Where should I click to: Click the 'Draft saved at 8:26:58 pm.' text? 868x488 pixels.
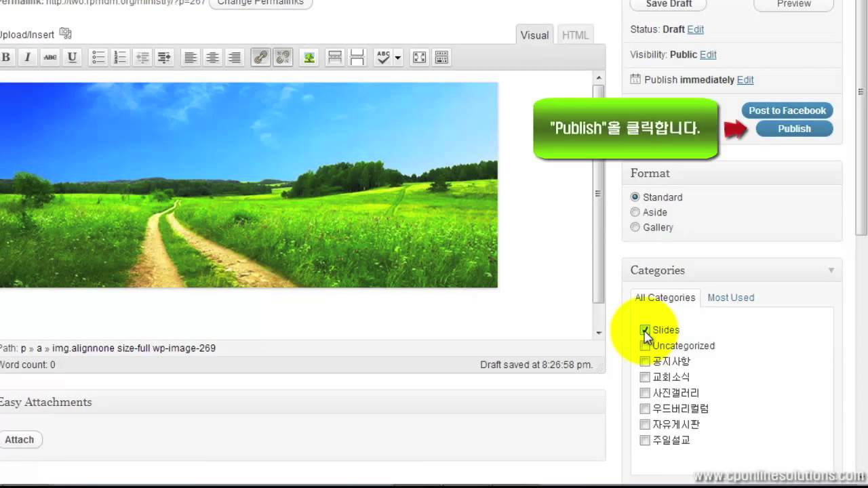[536, 365]
